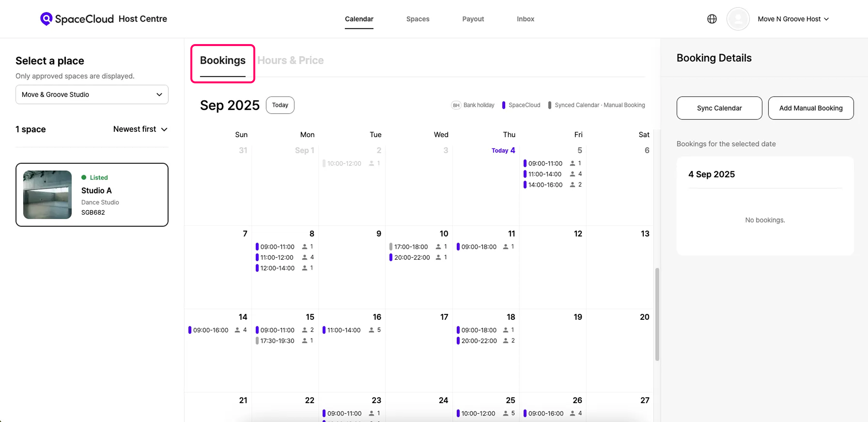The width and height of the screenshot is (868, 422).
Task: Click person icon on Sep 14 booking
Action: [x=237, y=330]
